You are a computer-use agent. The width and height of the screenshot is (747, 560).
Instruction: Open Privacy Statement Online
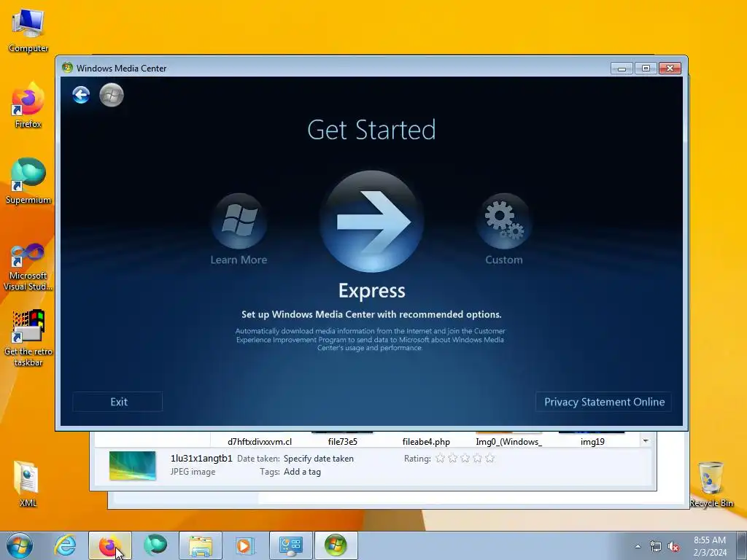pyautogui.click(x=603, y=402)
